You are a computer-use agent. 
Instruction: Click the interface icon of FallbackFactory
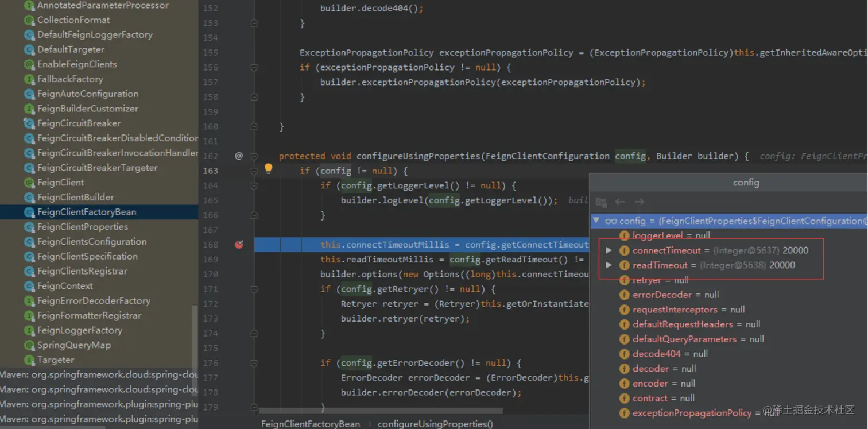pos(29,79)
